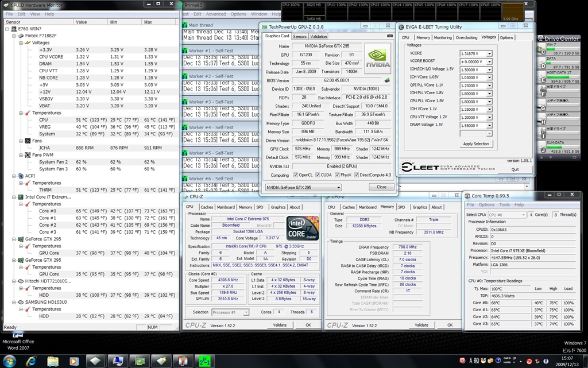Click the NVIDIA logo in GPU-Z
The height and width of the screenshot is (368, 588).
click(377, 57)
